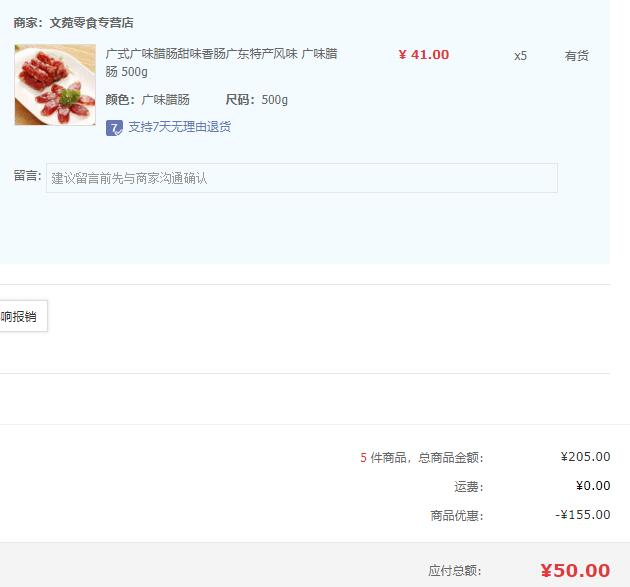Click the x5 quantity label
The width and height of the screenshot is (630, 587).
[x=520, y=56]
